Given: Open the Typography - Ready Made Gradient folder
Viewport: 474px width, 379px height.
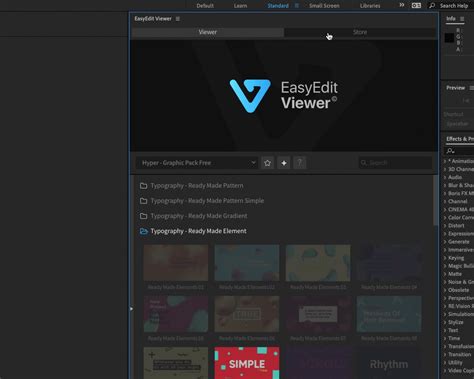Looking at the screenshot, I should (194, 216).
